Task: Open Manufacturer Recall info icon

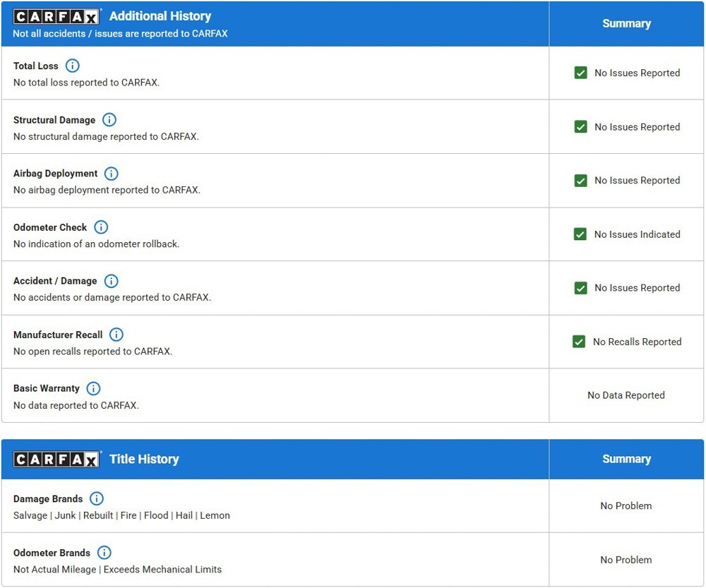Action: pos(116,335)
